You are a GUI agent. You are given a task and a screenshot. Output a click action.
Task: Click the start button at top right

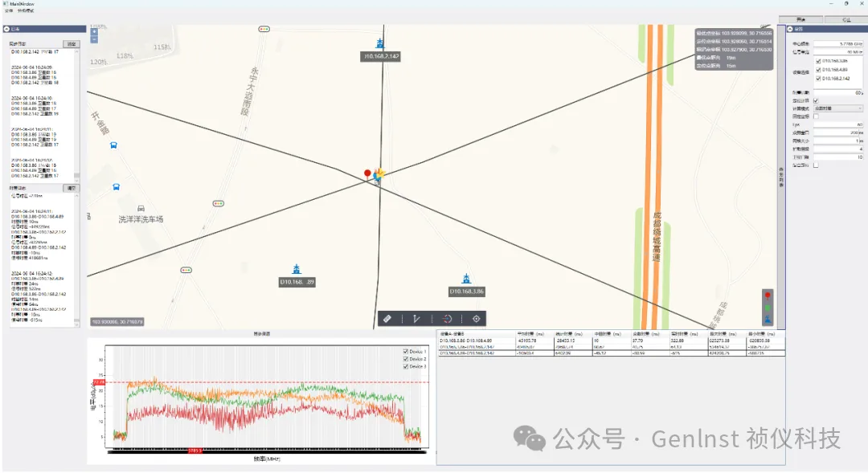[x=800, y=19]
